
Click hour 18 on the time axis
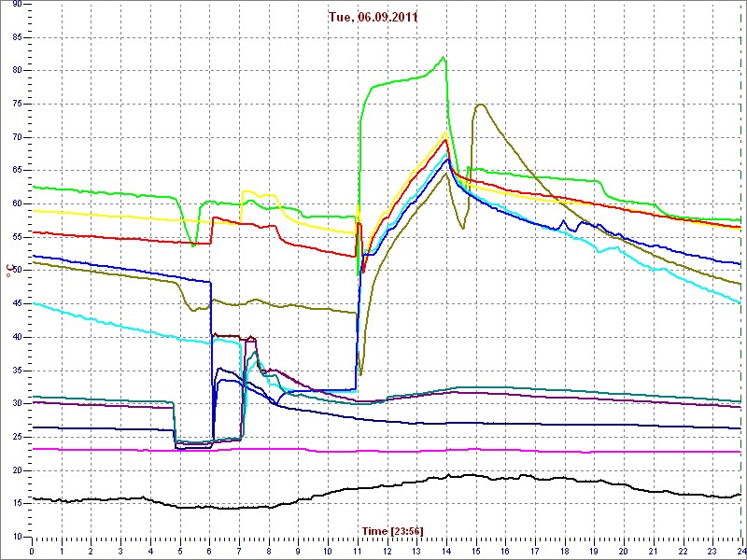point(564,552)
